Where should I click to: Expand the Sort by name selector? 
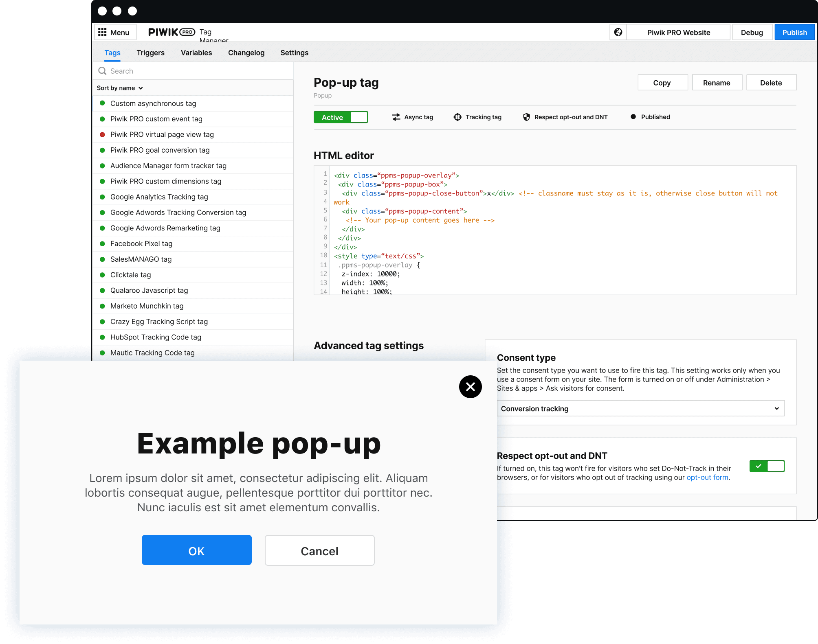coord(119,88)
